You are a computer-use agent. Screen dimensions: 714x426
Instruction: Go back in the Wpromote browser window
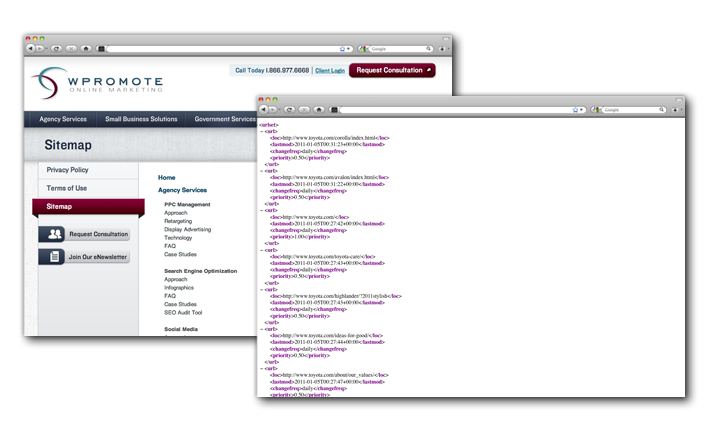click(31, 48)
